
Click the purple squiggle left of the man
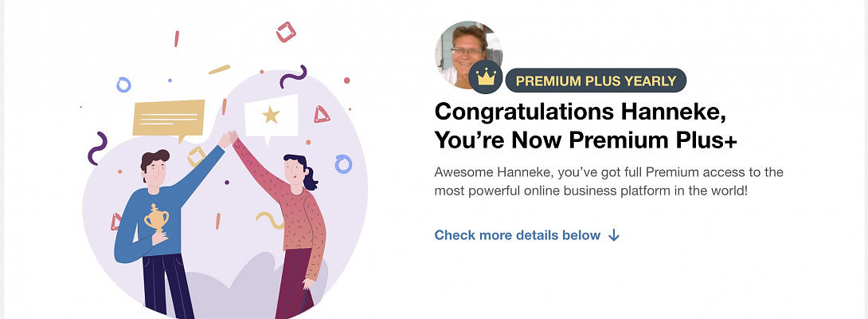point(97,148)
